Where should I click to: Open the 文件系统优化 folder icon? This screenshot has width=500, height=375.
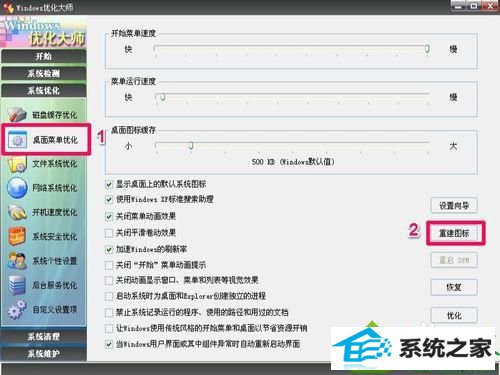pyautogui.click(x=17, y=164)
